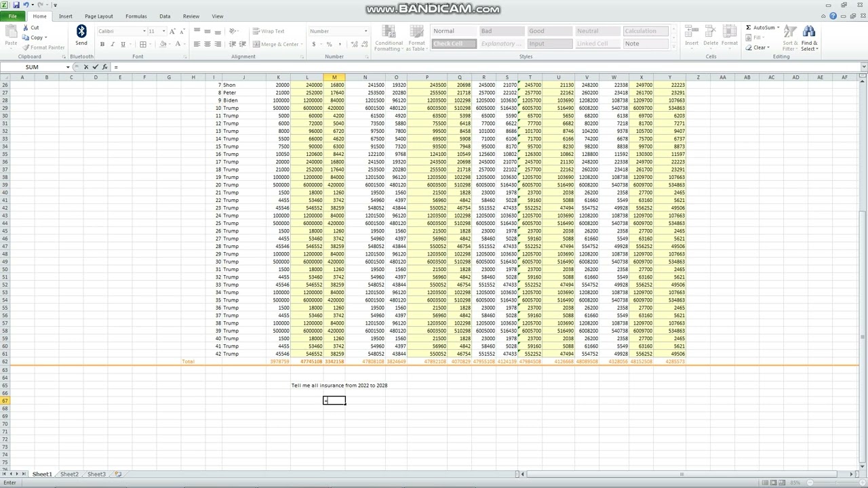Open the Clear eraser menu
Viewport: 868px width, 488px height.
click(759, 47)
